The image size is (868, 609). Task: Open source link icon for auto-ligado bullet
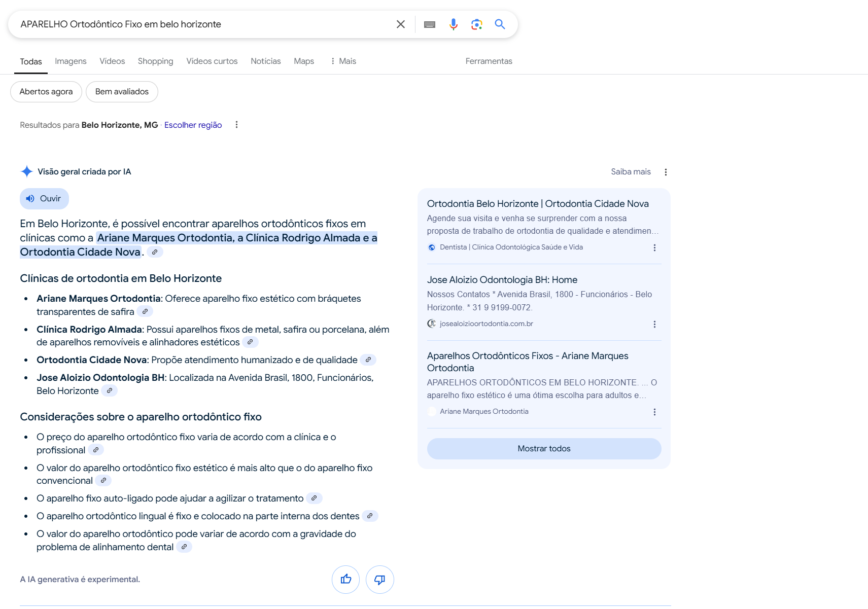[314, 498]
